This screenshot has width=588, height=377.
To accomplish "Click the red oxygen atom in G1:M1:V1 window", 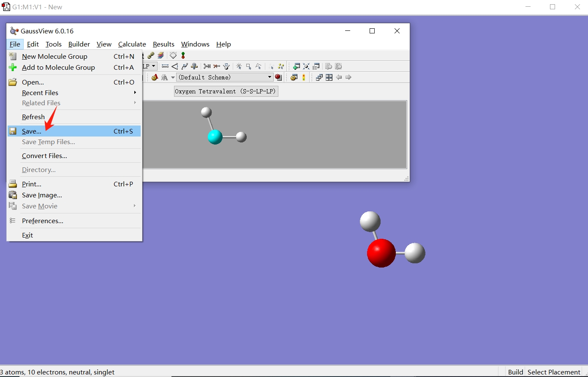I will 381,253.
